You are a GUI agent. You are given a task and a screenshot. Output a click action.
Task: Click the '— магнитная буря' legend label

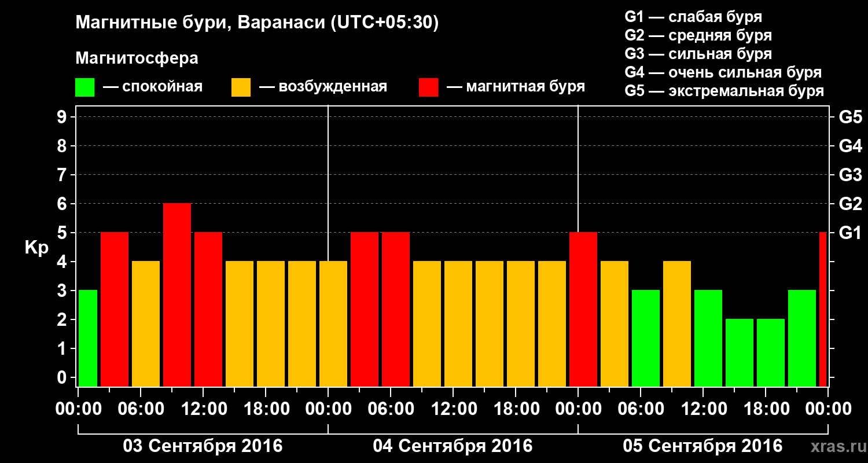click(516, 87)
